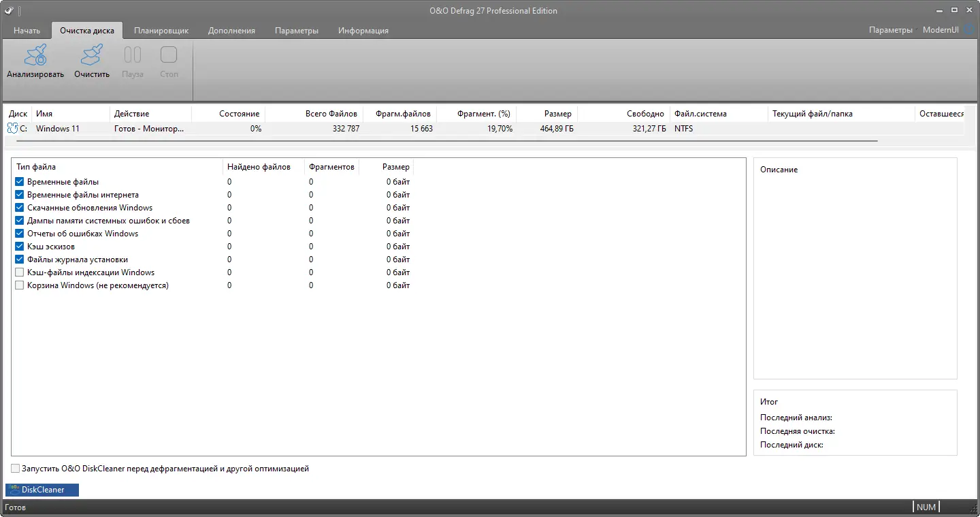Viewport: 980px width, 517px height.
Task: Click the Имя column header
Action: click(x=70, y=114)
